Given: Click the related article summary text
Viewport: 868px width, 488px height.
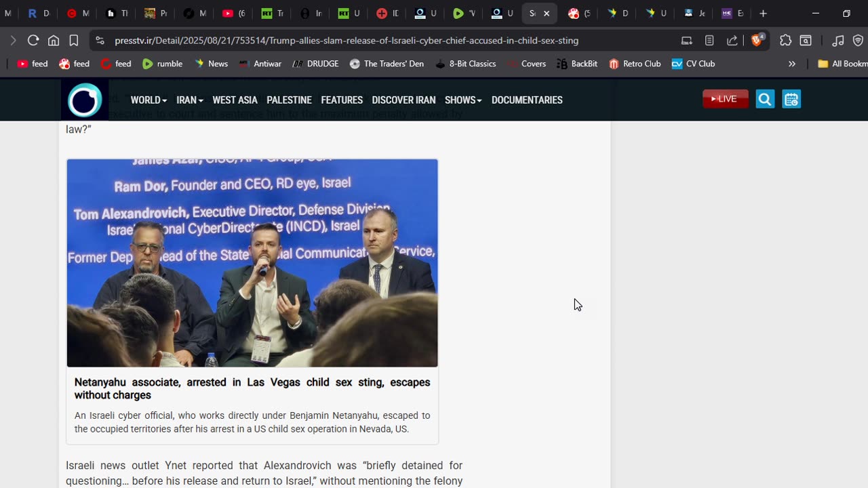Looking at the screenshot, I should (x=252, y=422).
